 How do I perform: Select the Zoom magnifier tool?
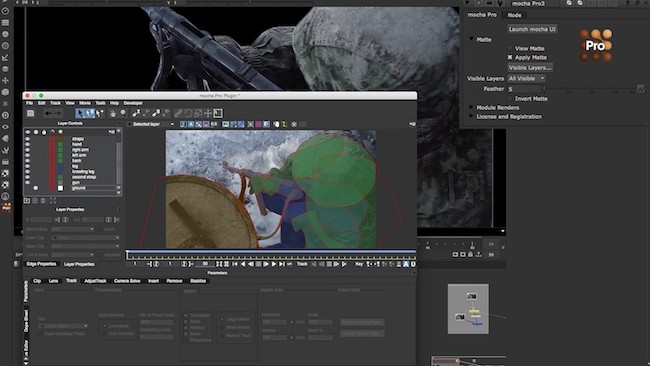click(x=123, y=113)
